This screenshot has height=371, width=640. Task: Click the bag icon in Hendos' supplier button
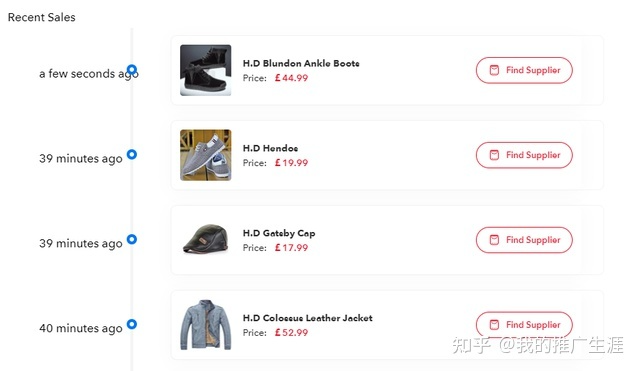[x=494, y=155]
